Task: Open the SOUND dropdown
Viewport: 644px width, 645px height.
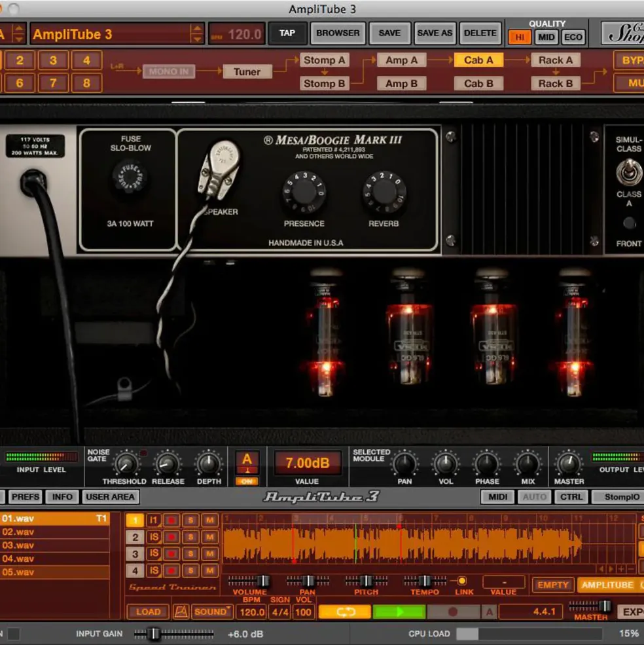Action: (211, 612)
